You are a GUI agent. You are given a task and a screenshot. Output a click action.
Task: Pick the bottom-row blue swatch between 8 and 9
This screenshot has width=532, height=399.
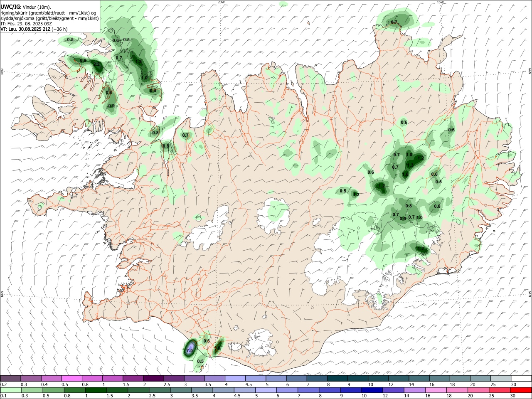pyautogui.click(x=330, y=390)
